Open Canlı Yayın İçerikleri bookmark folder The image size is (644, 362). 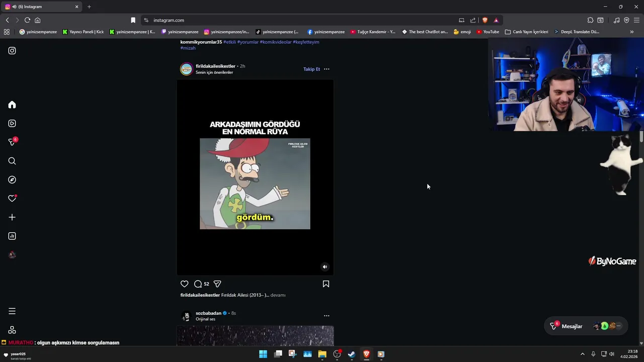point(526,32)
